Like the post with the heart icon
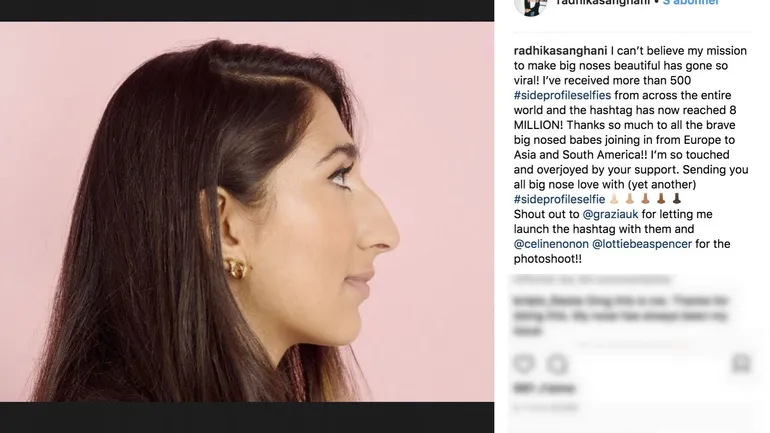The width and height of the screenshot is (770, 433). [x=523, y=364]
